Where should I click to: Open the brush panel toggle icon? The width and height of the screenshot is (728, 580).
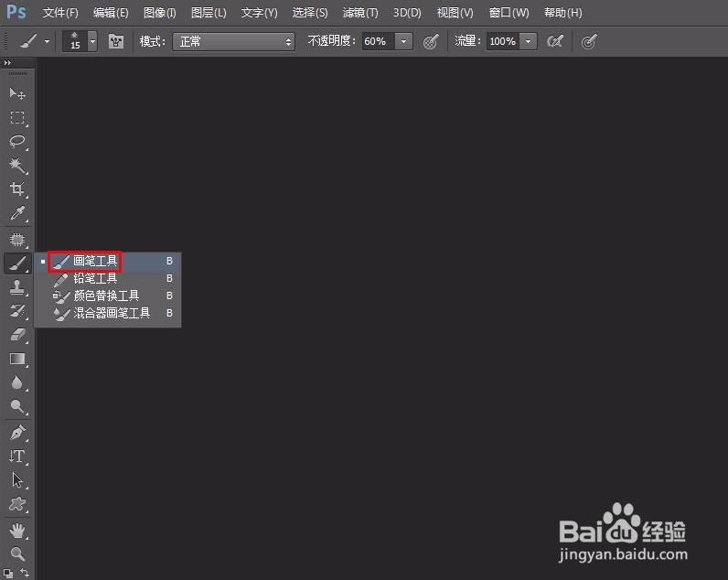coord(115,42)
